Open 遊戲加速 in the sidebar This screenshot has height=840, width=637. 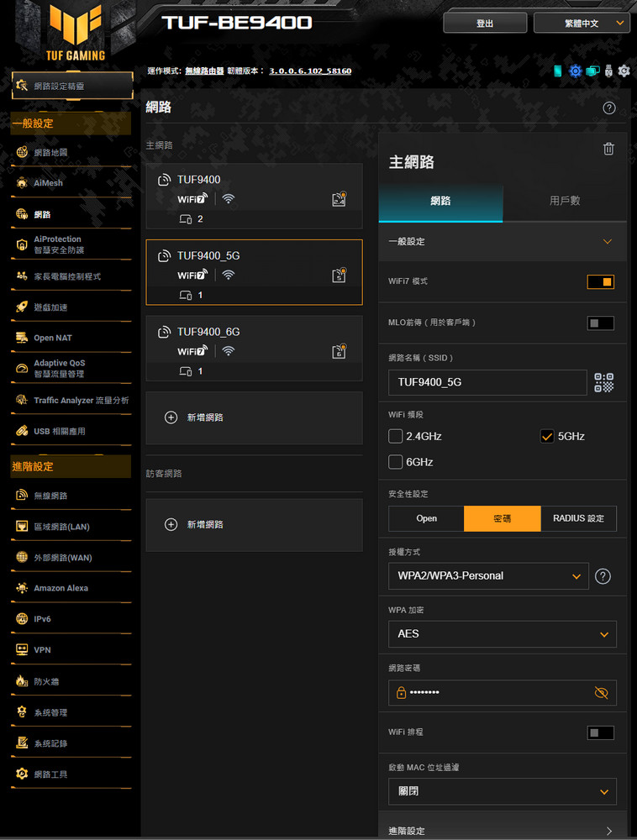(50, 307)
